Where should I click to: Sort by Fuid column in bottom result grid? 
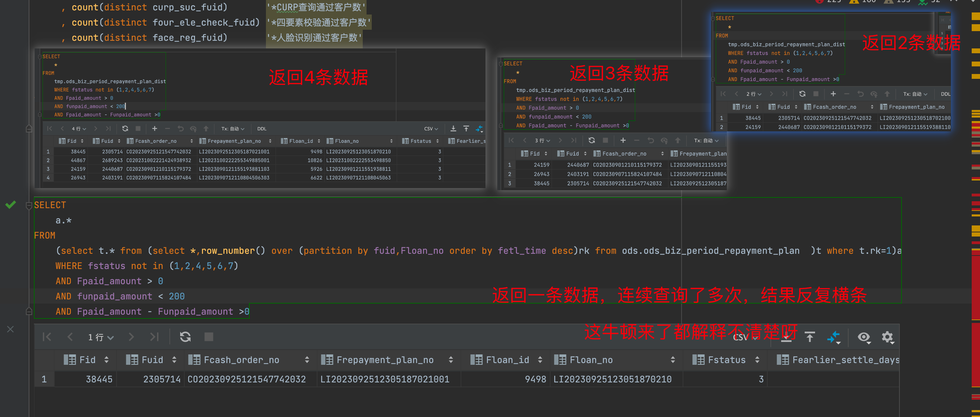174,360
